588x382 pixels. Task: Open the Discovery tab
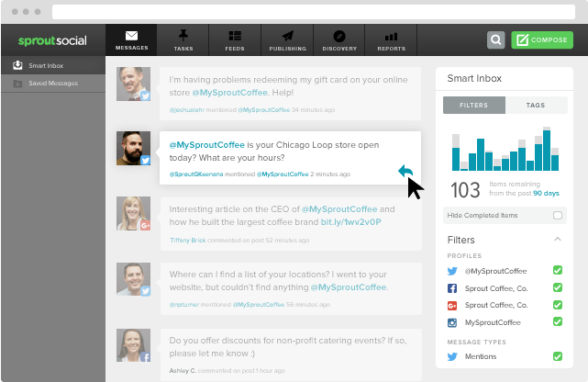pos(339,40)
